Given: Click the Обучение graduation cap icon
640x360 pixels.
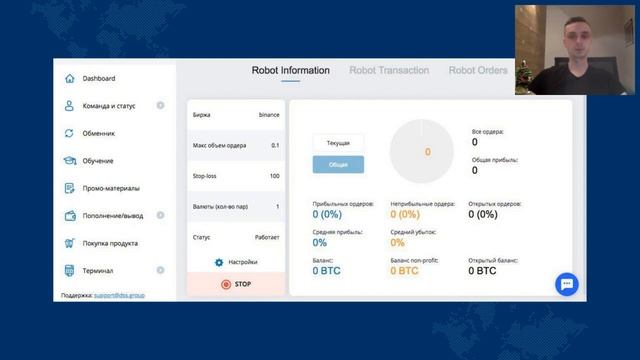Looking at the screenshot, I should (x=70, y=161).
